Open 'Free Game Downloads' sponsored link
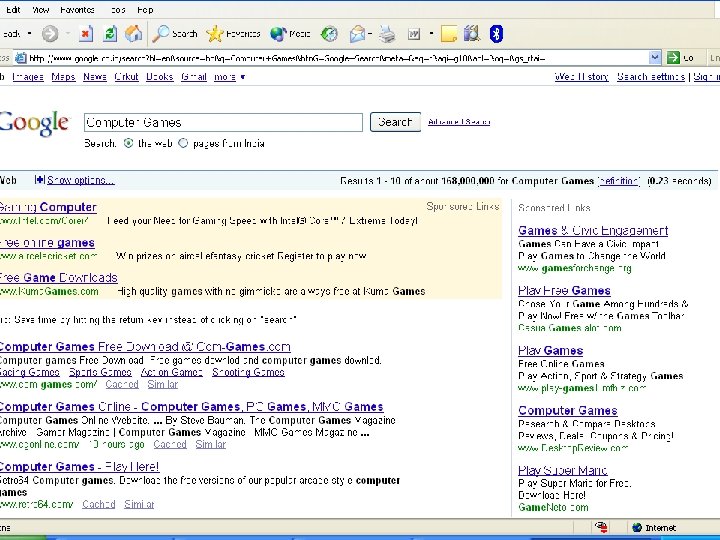 pos(59,278)
